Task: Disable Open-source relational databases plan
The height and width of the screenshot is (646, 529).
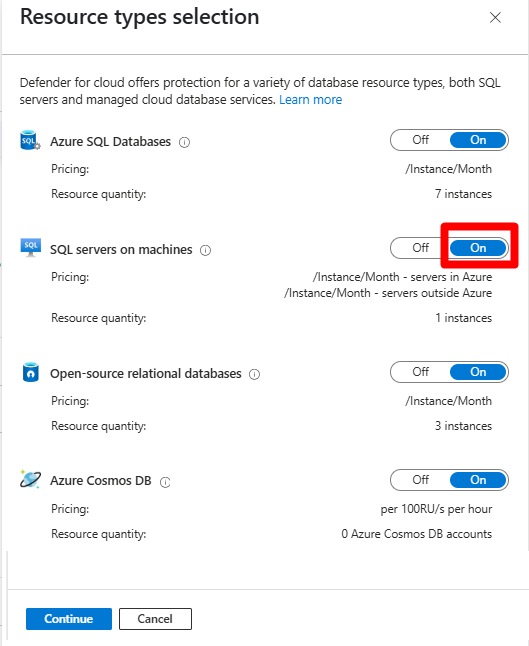Action: pyautogui.click(x=421, y=372)
